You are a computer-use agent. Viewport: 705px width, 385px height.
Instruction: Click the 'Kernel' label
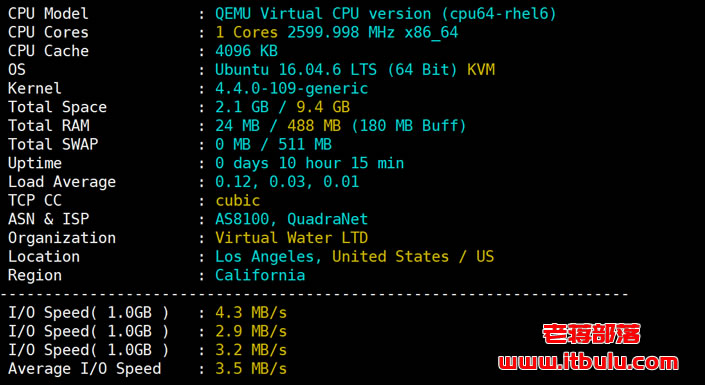tap(35, 89)
